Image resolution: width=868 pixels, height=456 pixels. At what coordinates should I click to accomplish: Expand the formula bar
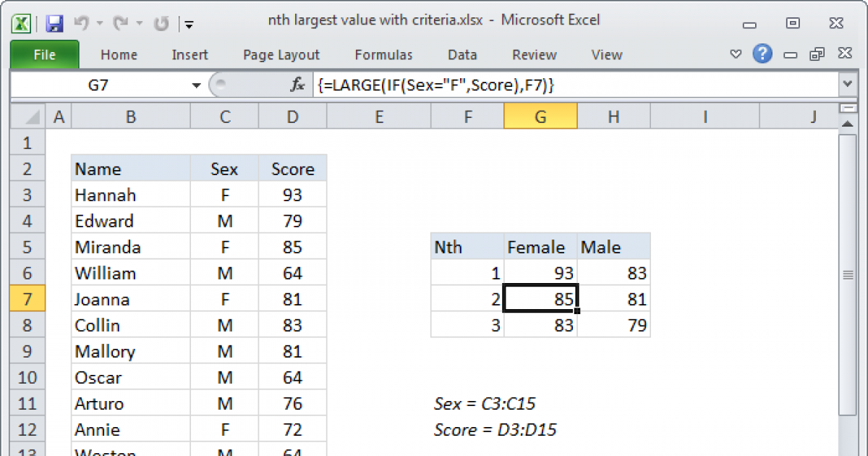pyautogui.click(x=847, y=85)
